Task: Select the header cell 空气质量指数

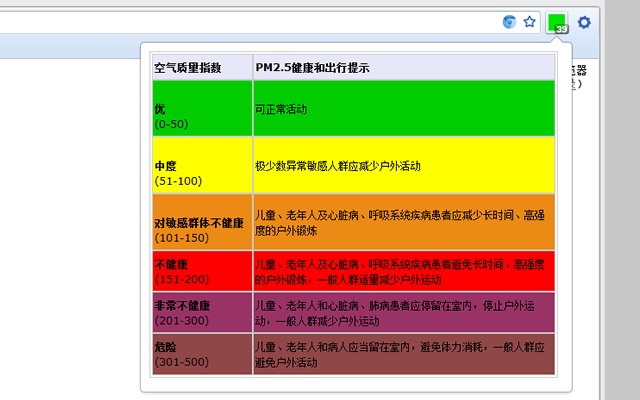Action: [x=202, y=67]
